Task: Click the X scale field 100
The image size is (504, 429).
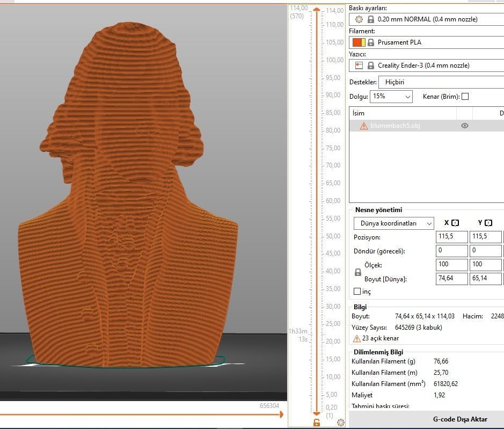Action: (x=451, y=265)
